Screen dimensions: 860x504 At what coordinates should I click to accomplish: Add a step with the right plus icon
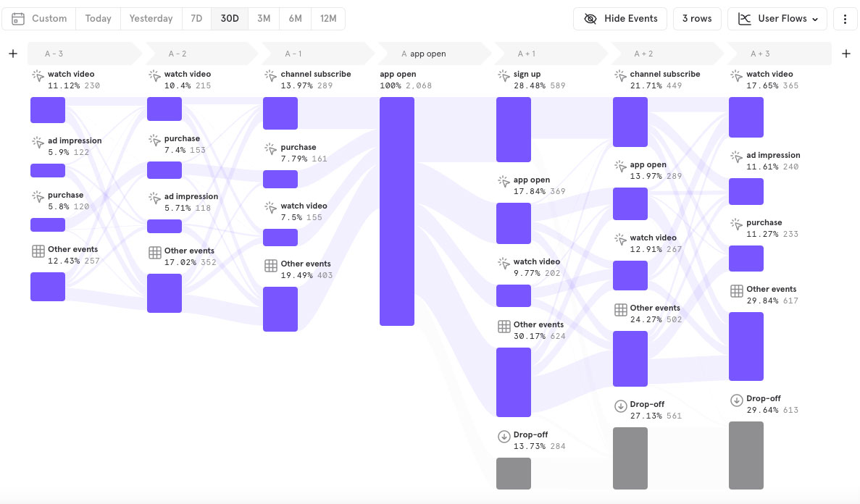[x=846, y=54]
